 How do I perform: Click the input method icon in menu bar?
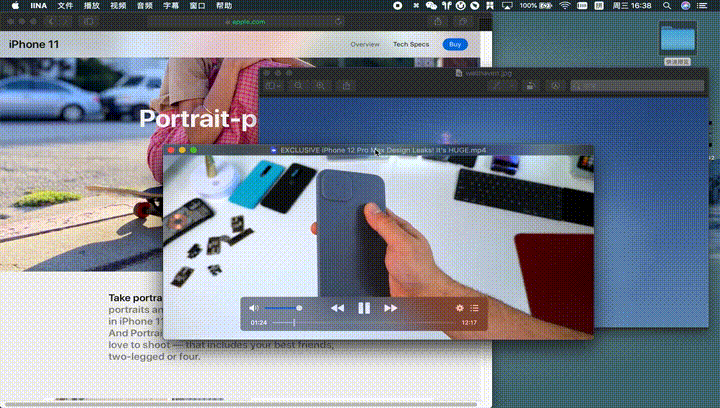pyautogui.click(x=599, y=6)
